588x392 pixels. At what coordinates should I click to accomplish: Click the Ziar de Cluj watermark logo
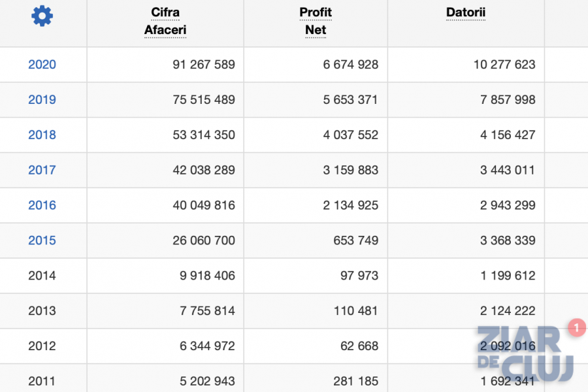tap(525, 353)
